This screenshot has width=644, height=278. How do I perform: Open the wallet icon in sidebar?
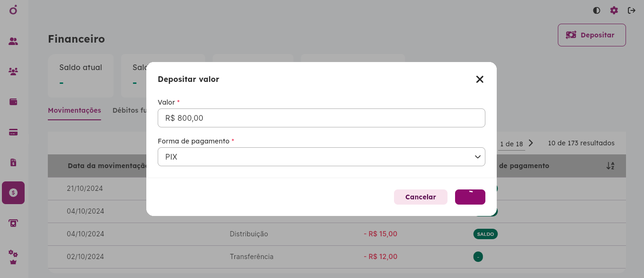click(x=13, y=102)
